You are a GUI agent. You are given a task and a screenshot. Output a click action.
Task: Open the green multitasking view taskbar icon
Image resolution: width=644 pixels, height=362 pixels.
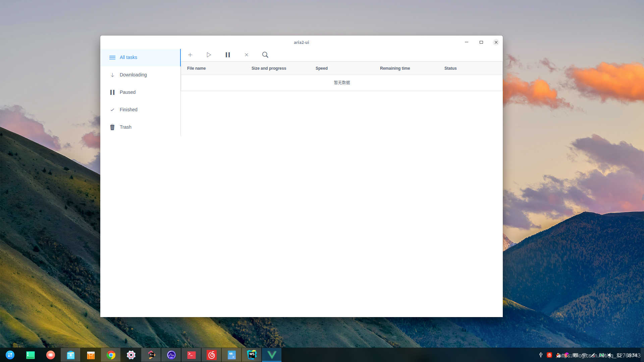(x=30, y=355)
